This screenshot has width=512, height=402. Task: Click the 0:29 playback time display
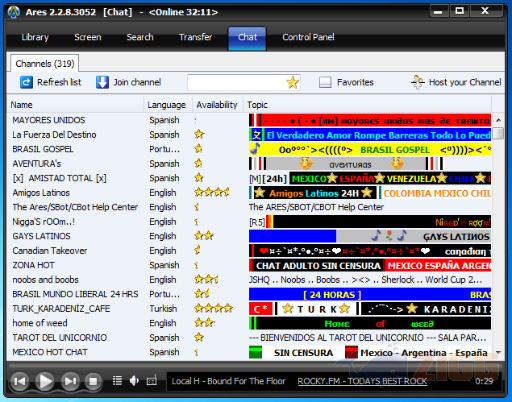[x=484, y=381]
